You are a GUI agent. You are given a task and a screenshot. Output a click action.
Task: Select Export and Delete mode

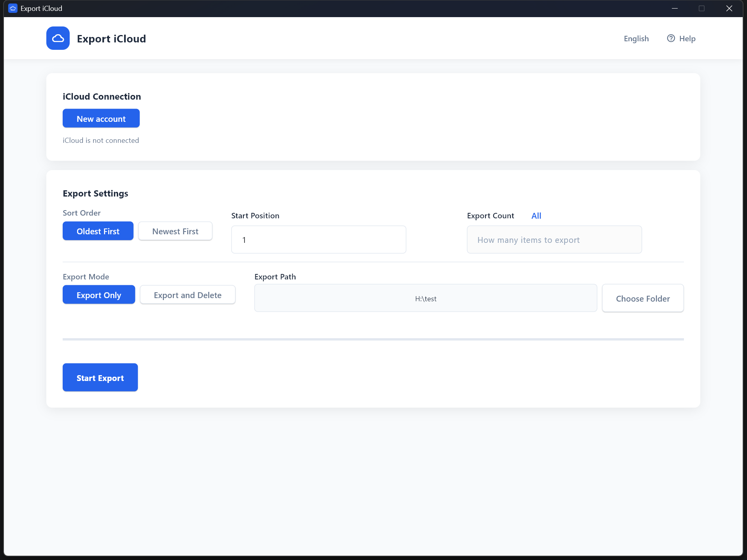187,295
